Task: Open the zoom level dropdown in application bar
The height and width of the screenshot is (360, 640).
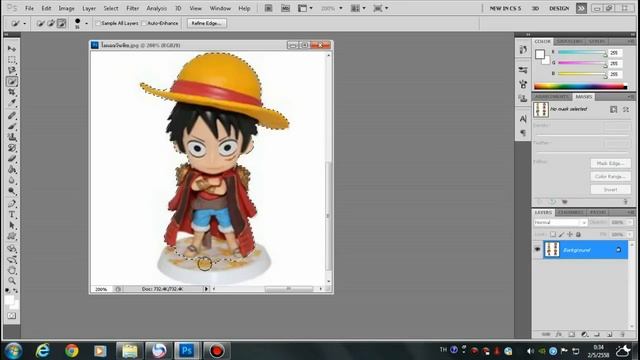Action: 341,8
